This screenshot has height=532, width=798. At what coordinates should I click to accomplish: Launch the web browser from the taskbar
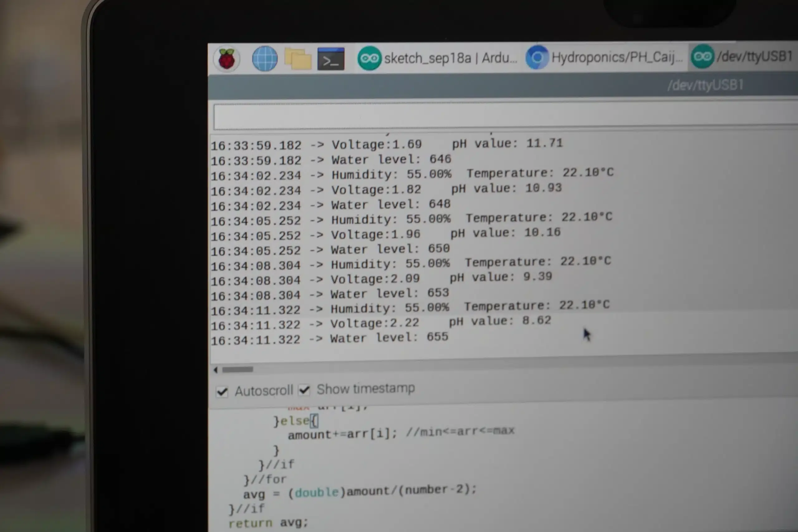click(x=265, y=58)
